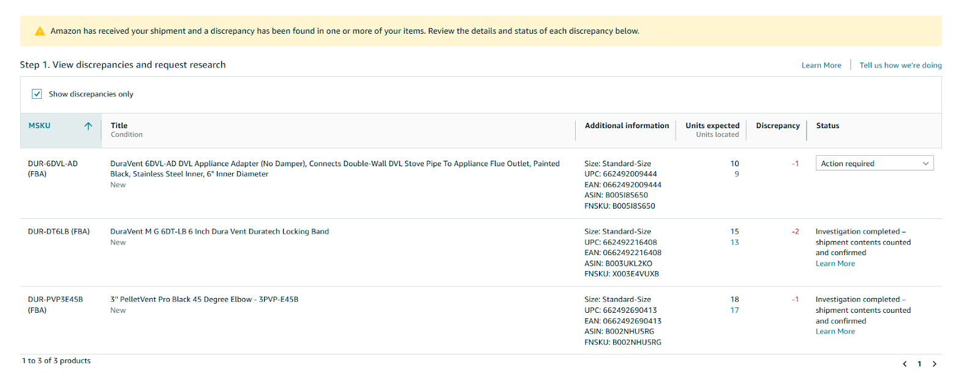Click the Status column header
The image size is (980, 379).
coord(827,126)
